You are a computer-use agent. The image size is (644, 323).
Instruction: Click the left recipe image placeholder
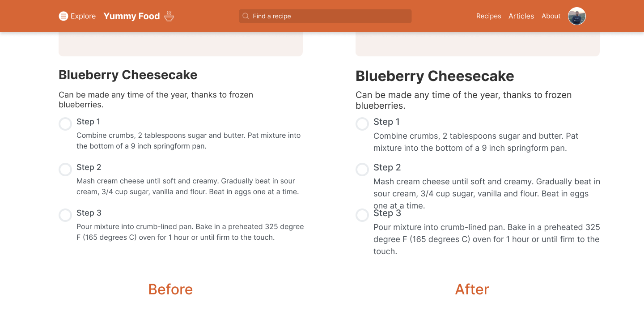click(x=181, y=44)
